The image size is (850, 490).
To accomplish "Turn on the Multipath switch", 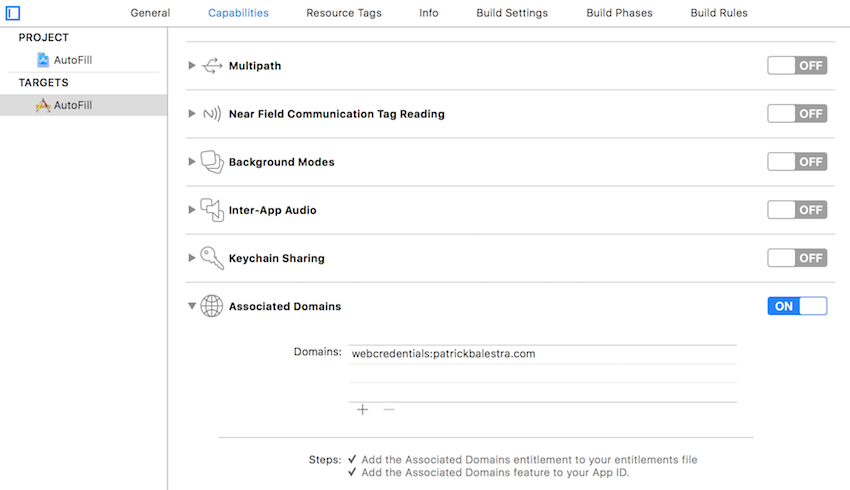I will tap(797, 66).
